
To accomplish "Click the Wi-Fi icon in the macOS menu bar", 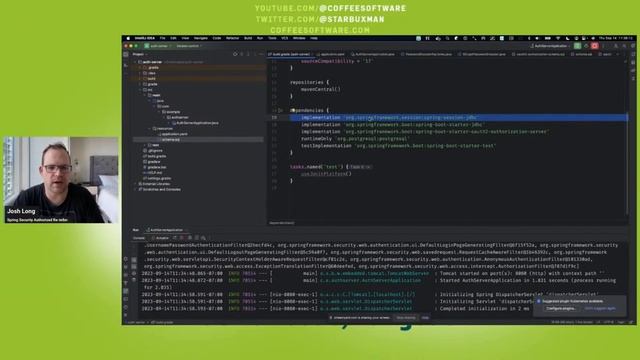I will pyautogui.click(x=558, y=38).
